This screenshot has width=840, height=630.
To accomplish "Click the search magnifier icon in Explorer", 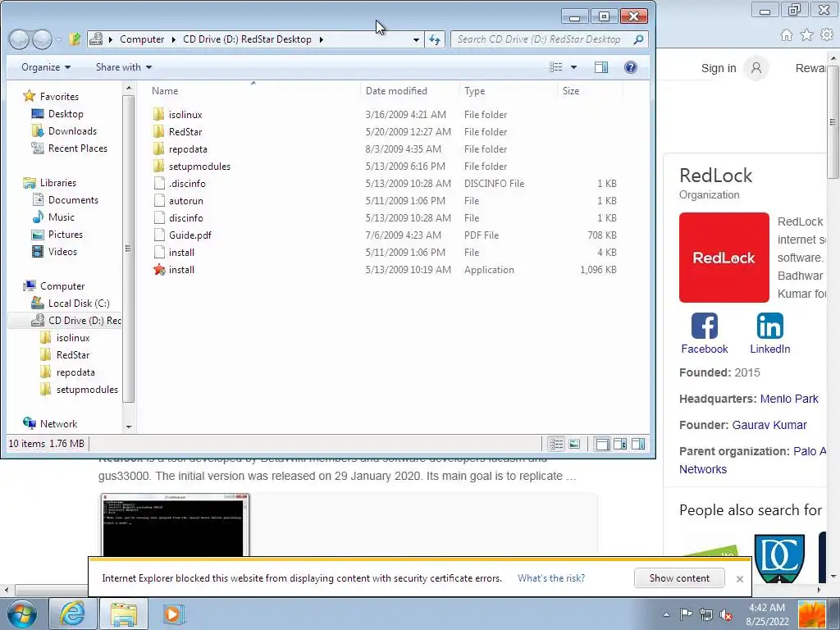I will tap(638, 39).
